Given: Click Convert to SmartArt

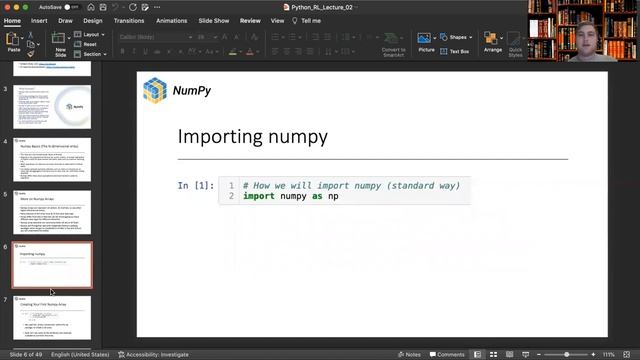Looking at the screenshot, I should coord(393,44).
